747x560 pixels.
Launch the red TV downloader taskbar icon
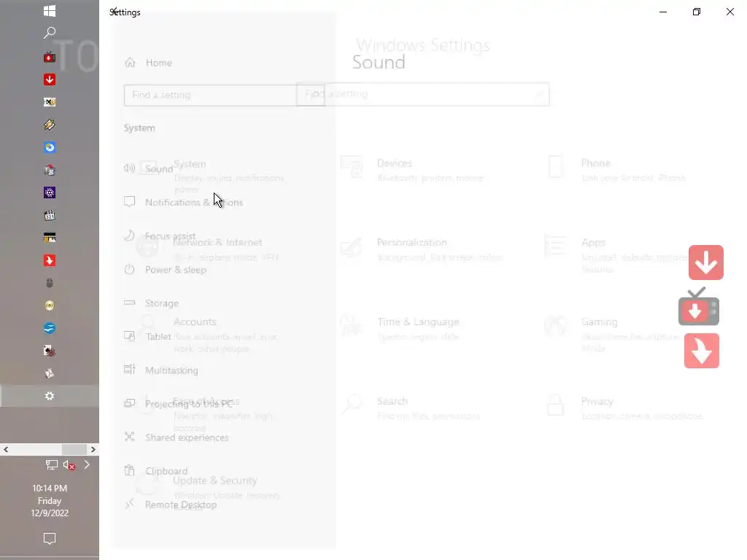coord(50,57)
